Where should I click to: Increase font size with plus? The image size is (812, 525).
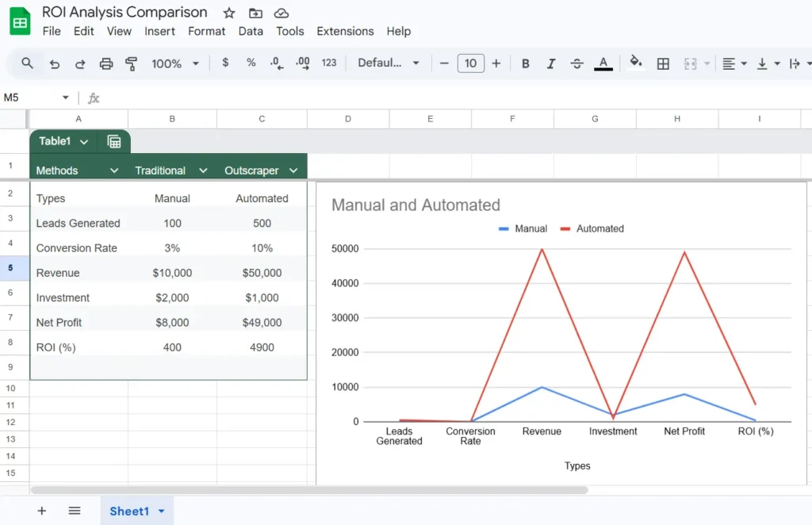[x=496, y=63]
